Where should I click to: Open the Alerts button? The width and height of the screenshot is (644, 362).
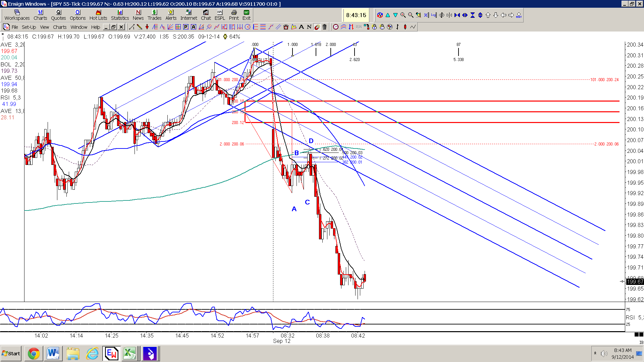tap(171, 15)
